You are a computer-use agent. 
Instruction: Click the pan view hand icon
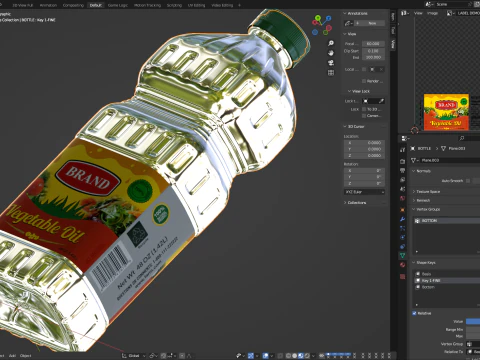coord(331,53)
